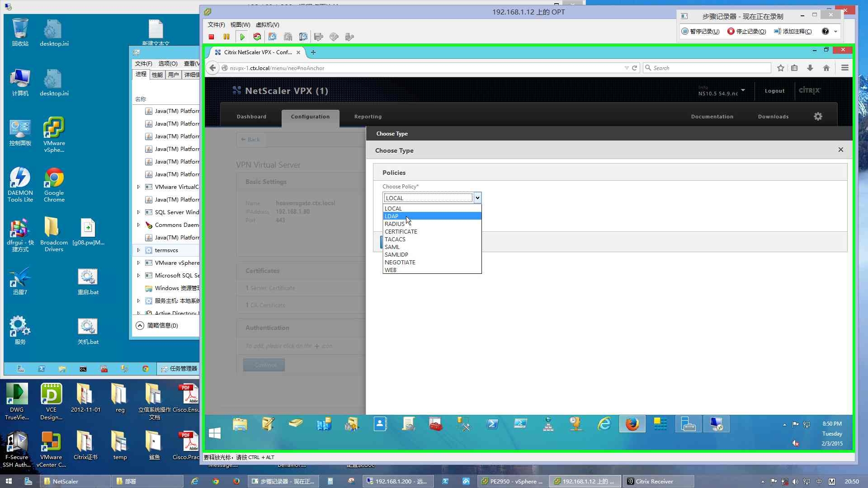Image resolution: width=868 pixels, height=488 pixels.
Task: Open a new Firefox tab with plus
Action: (x=313, y=52)
